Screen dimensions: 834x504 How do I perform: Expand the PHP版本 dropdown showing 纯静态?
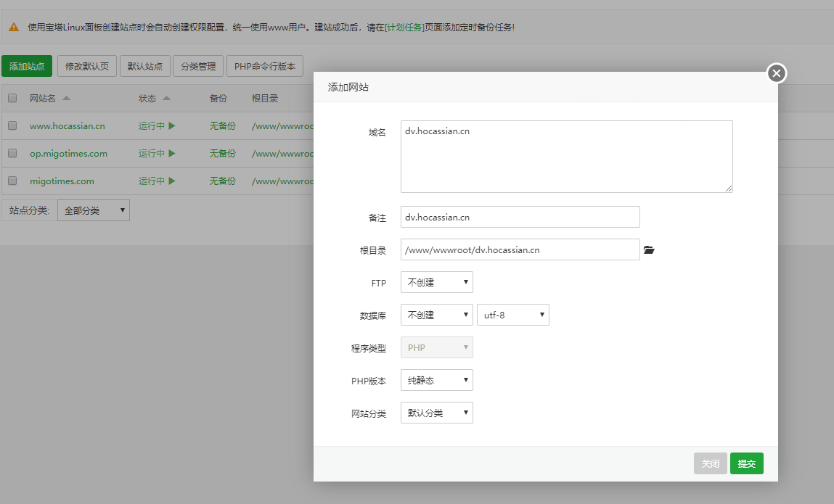tap(436, 380)
